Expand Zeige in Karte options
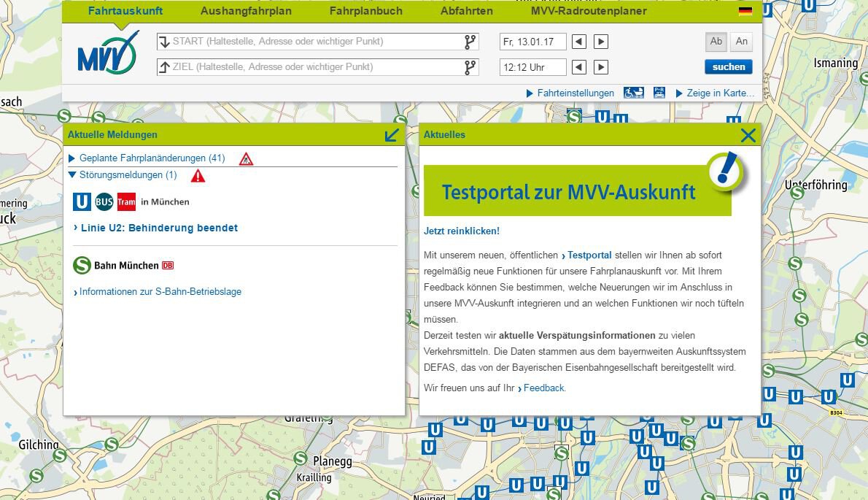Screen dimensions: 868x500 point(716,93)
